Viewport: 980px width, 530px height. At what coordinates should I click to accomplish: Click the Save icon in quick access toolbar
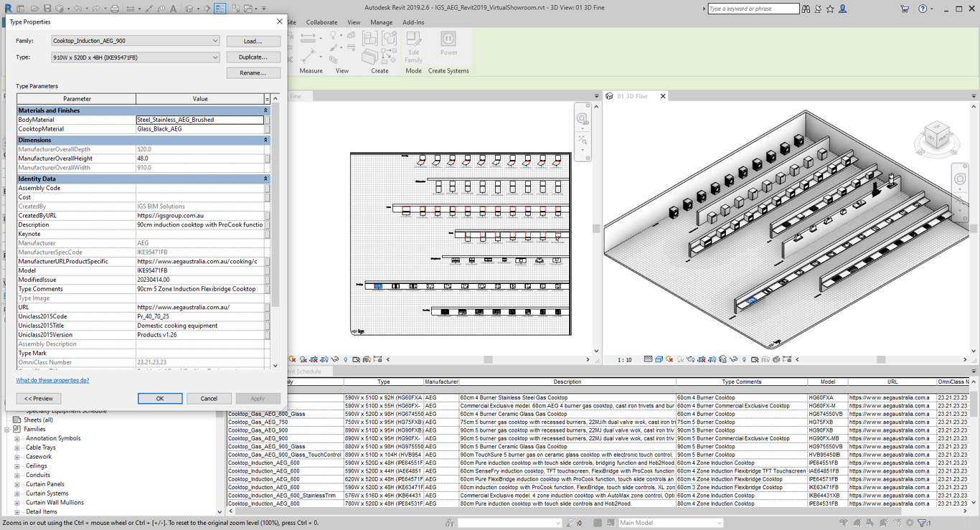47,9
